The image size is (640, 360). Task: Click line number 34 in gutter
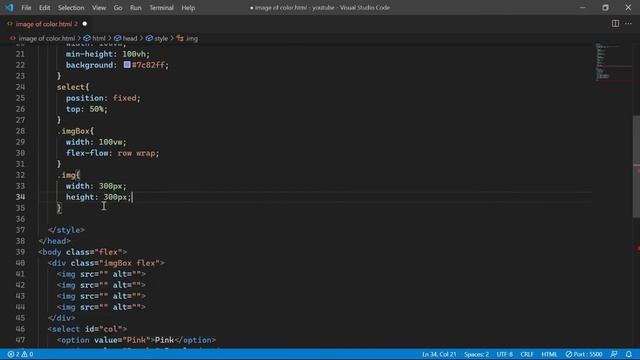[20, 197]
